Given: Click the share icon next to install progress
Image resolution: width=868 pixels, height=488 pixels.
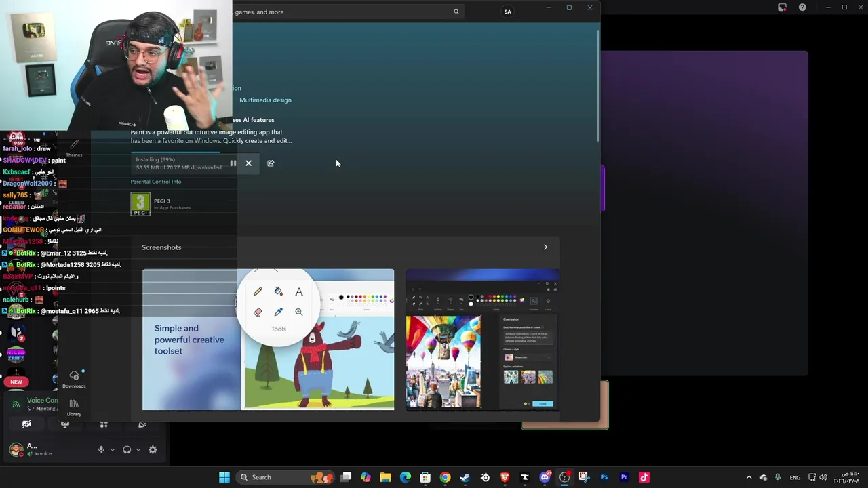Looking at the screenshot, I should point(271,163).
